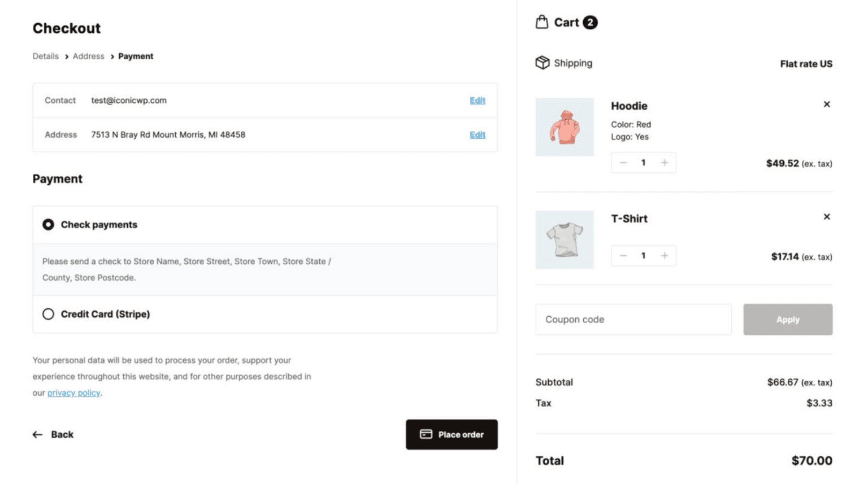Remove the Hoodie from the cart
This screenshot has width=868, height=484.
(826, 104)
